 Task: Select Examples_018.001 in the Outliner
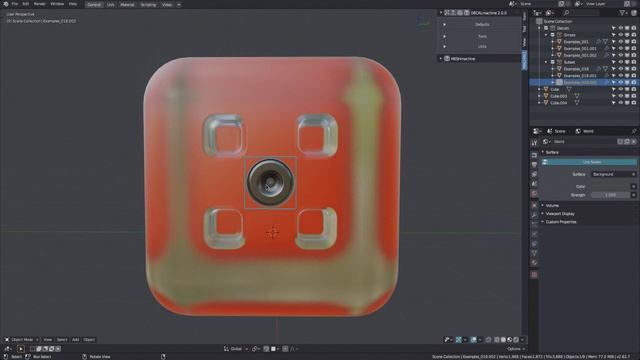click(x=580, y=76)
